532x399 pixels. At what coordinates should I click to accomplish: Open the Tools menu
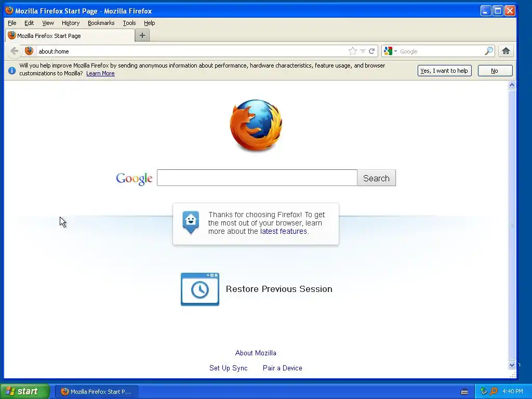tap(129, 23)
